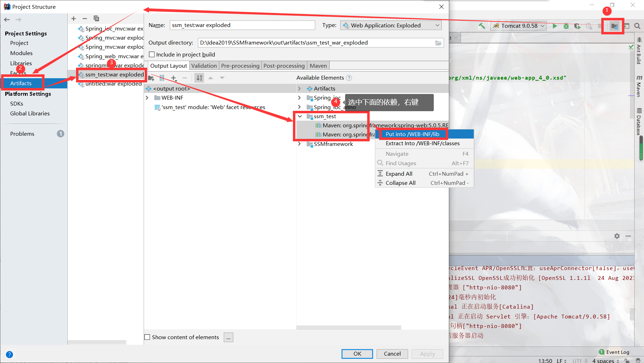The width and height of the screenshot is (644, 363).
Task: Open Modules in Project Settings
Action: pos(21,53)
